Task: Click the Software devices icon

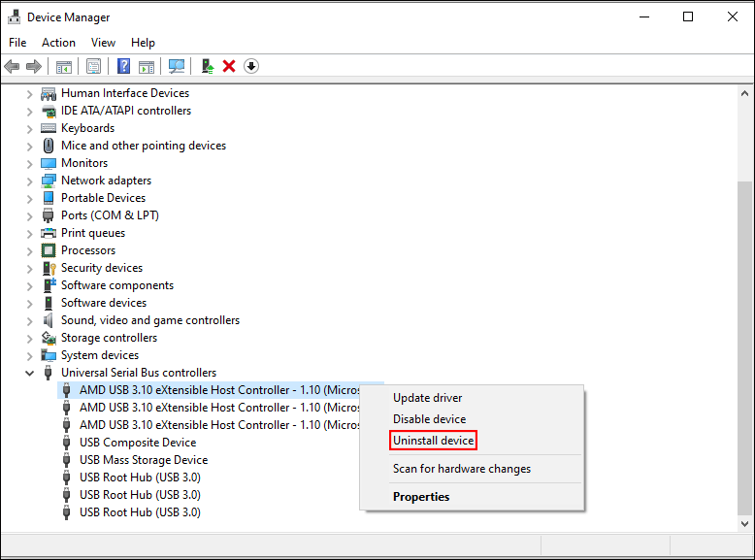Action: point(49,303)
